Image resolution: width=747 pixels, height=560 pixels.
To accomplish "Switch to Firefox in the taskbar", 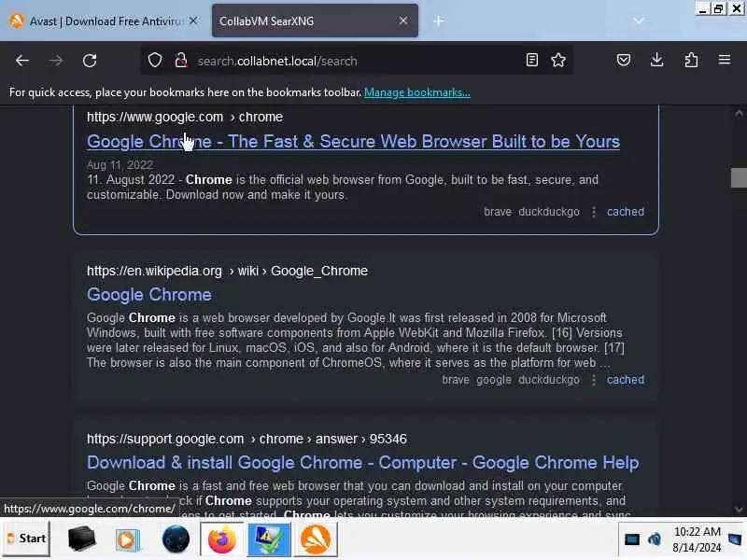I will pyautogui.click(x=221, y=539).
